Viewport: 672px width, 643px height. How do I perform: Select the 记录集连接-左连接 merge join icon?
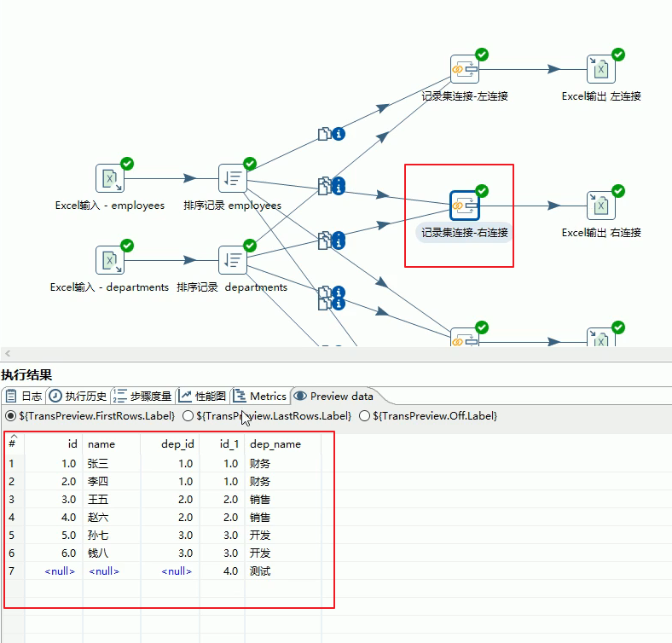coord(465,69)
